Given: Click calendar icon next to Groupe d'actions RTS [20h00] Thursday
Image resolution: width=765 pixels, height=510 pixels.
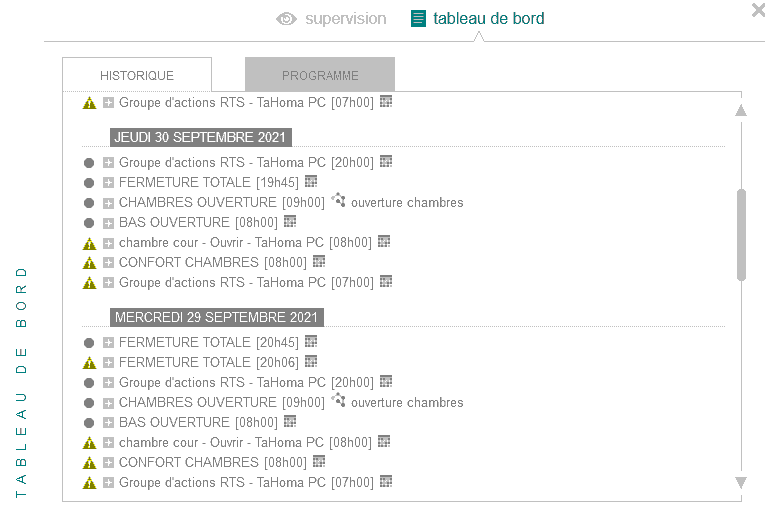Looking at the screenshot, I should [385, 161].
